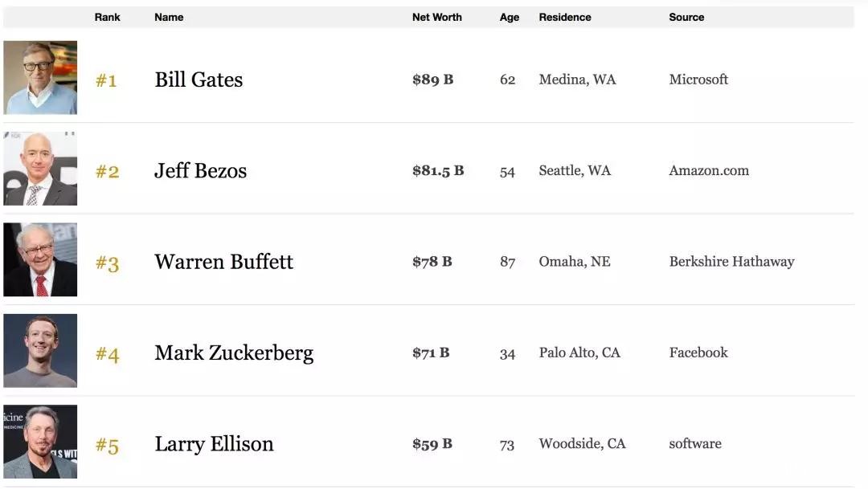The width and height of the screenshot is (868, 489).
Task: Click the Mark Zuckerberg profile picture
Action: (40, 351)
